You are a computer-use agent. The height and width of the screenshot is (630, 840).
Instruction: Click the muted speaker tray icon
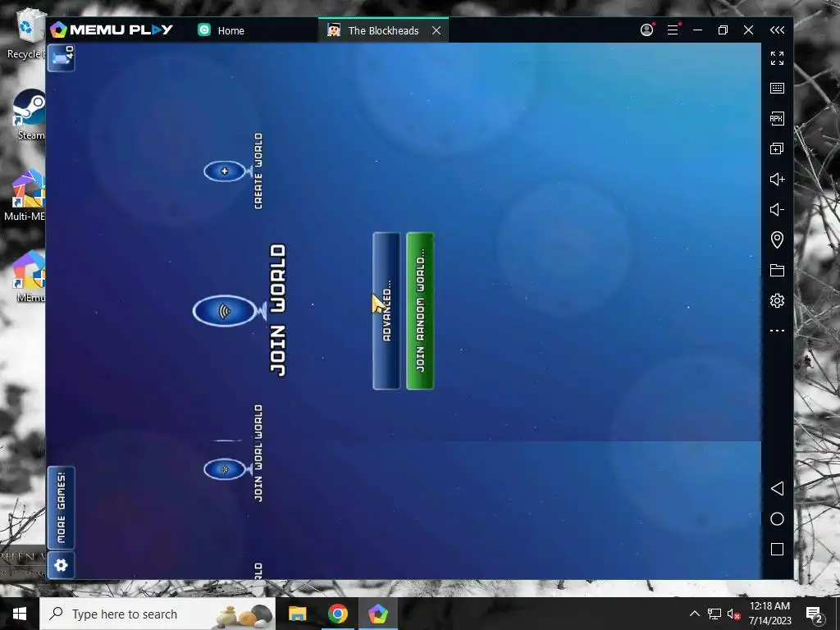[734, 614]
